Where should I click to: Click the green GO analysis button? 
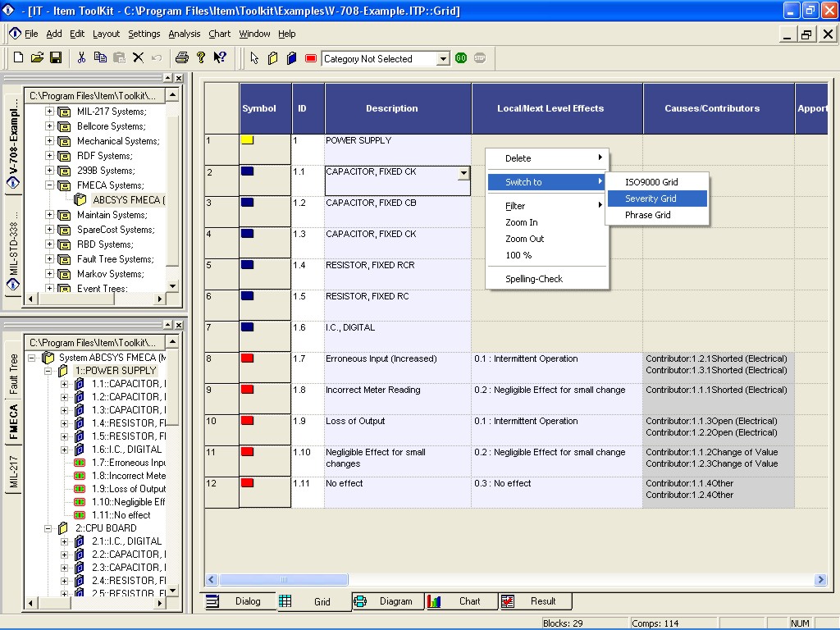pyautogui.click(x=461, y=58)
